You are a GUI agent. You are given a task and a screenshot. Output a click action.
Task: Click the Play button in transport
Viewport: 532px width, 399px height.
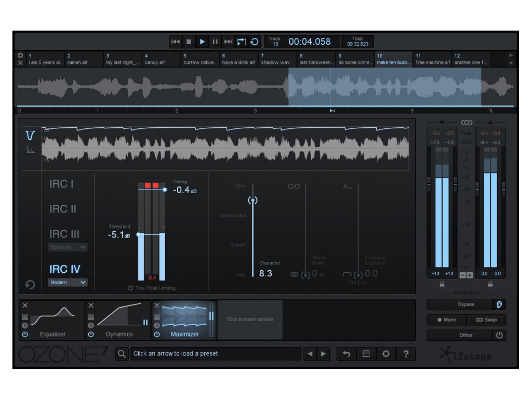click(202, 42)
